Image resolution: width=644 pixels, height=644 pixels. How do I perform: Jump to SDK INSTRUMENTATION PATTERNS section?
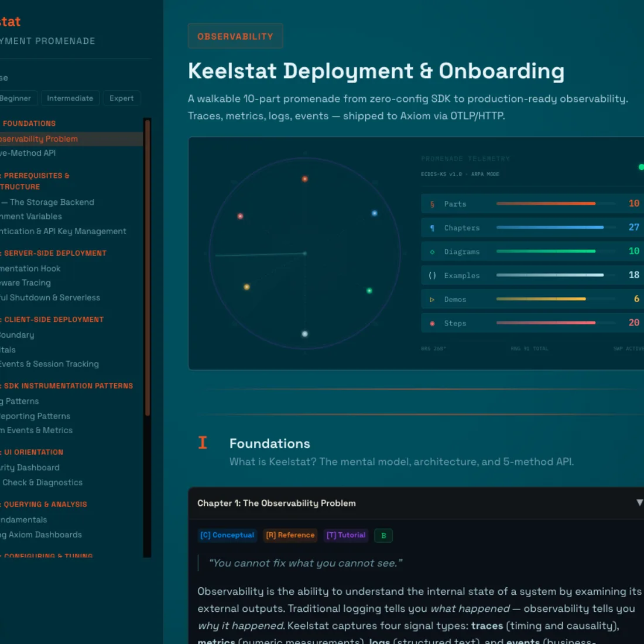click(x=67, y=386)
